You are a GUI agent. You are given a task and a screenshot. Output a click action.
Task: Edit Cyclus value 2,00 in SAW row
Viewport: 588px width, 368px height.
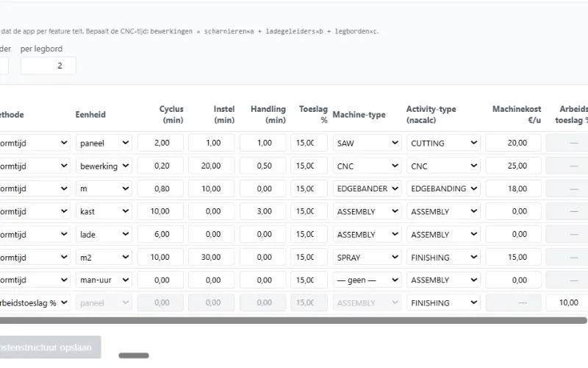point(160,143)
